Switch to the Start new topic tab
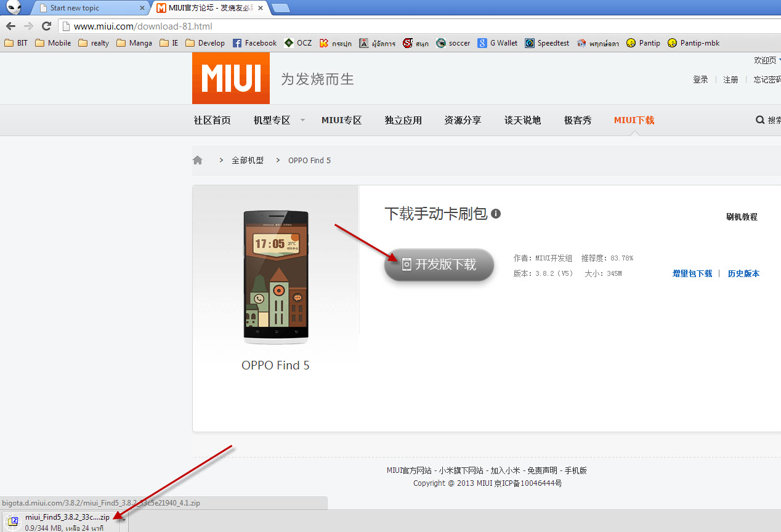Screen dimensions: 781x532 (x=89, y=8)
